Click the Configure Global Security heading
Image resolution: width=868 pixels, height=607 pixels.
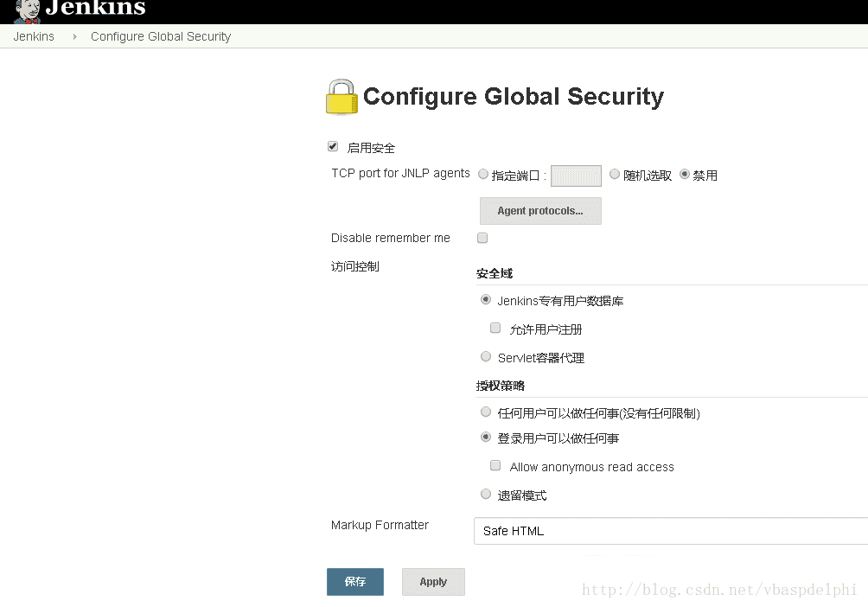click(x=514, y=96)
